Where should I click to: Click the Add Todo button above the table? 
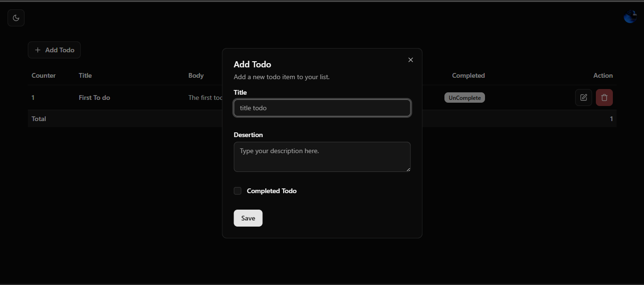54,50
